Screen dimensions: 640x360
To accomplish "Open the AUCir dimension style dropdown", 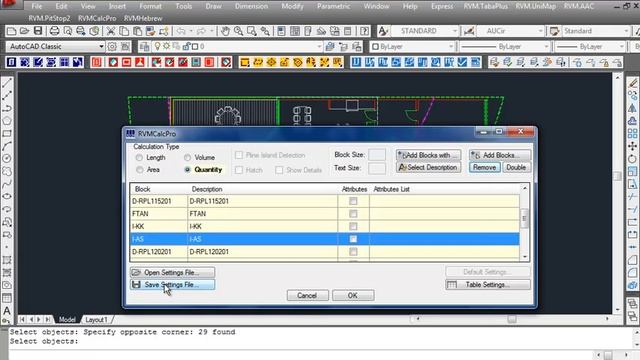I will 540,31.
